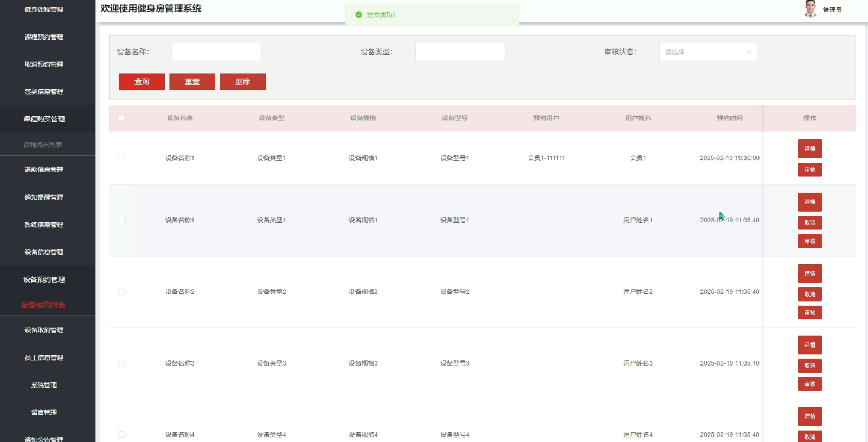Click the 2025-02-19 19:30:00 cell
Screen dimensions: 868x442
pyautogui.click(x=729, y=158)
